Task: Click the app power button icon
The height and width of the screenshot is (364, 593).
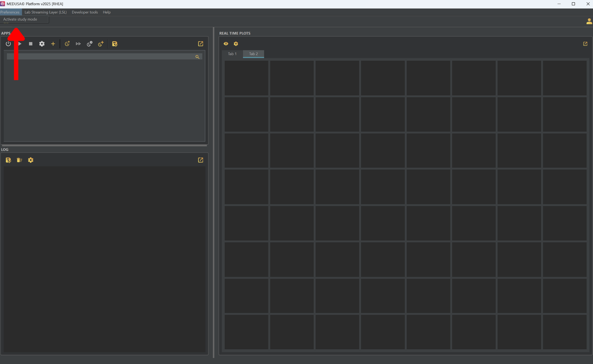Action: (x=8, y=44)
